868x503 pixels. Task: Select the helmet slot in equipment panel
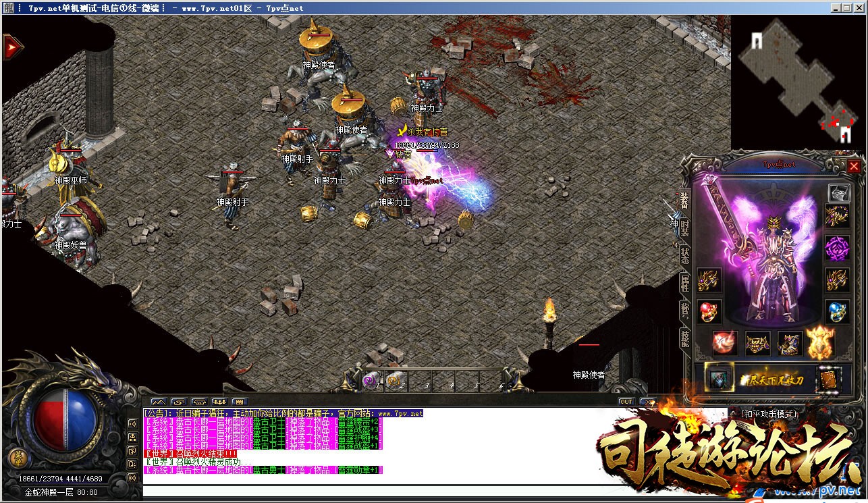pyautogui.click(x=838, y=192)
